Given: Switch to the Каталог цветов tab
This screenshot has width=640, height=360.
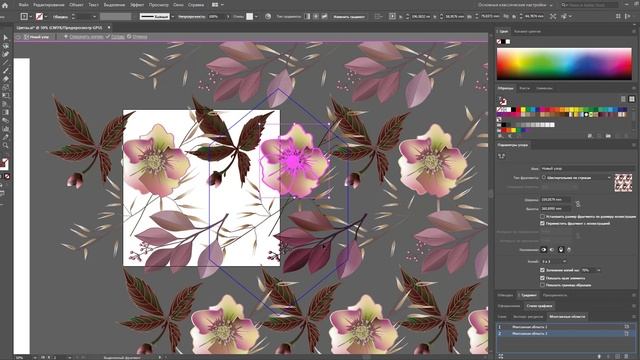Looking at the screenshot, I should pos(527,31).
